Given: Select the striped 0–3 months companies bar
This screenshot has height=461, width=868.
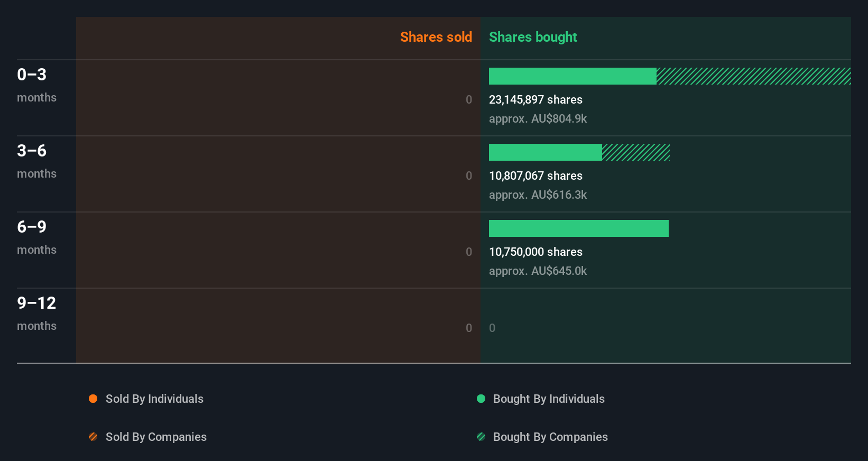Looking at the screenshot, I should click(x=753, y=76).
